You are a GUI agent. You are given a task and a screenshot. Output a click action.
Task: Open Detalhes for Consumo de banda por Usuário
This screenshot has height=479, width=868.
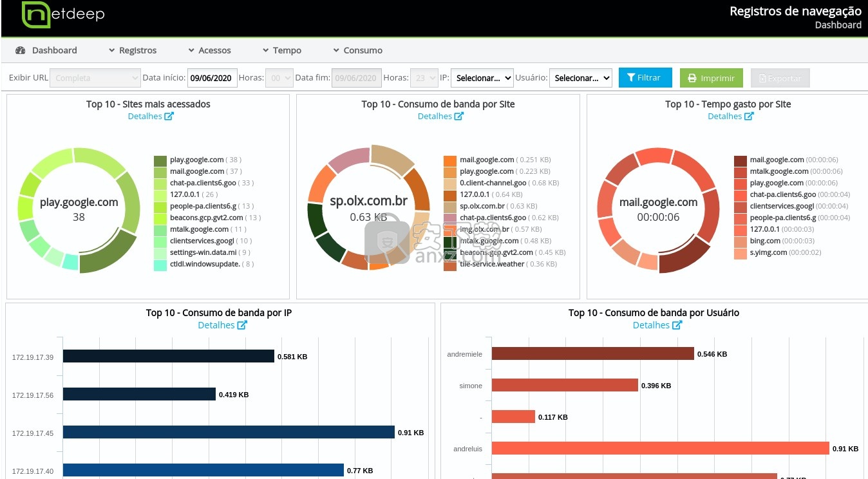[x=657, y=325]
